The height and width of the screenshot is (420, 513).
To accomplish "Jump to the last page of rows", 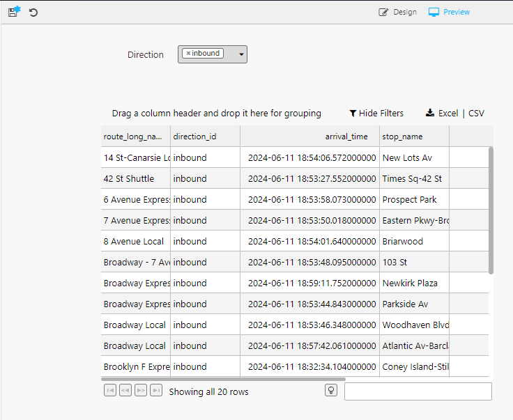I will [x=156, y=391].
